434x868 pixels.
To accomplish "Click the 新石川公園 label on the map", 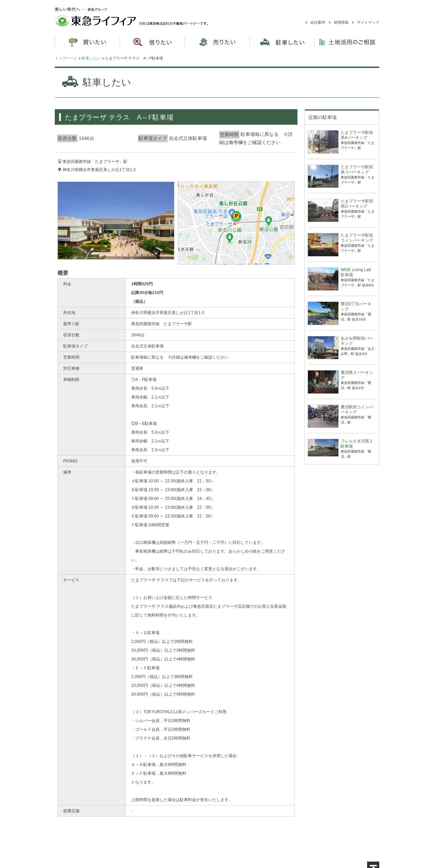I will point(230,230).
